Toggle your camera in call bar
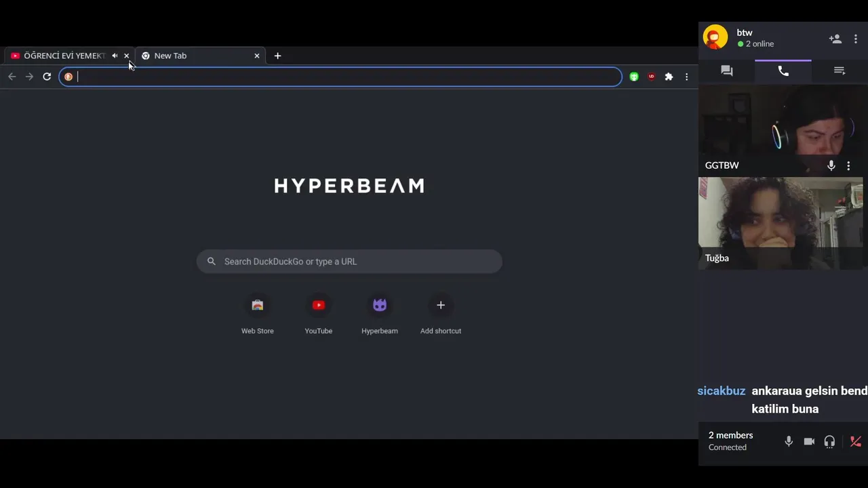The image size is (868, 488). [x=809, y=441]
